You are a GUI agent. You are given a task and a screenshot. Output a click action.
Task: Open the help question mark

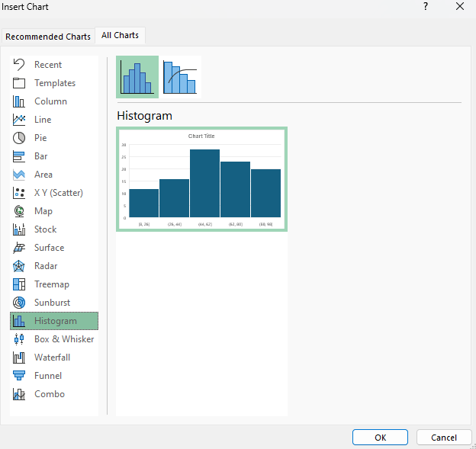(x=426, y=6)
